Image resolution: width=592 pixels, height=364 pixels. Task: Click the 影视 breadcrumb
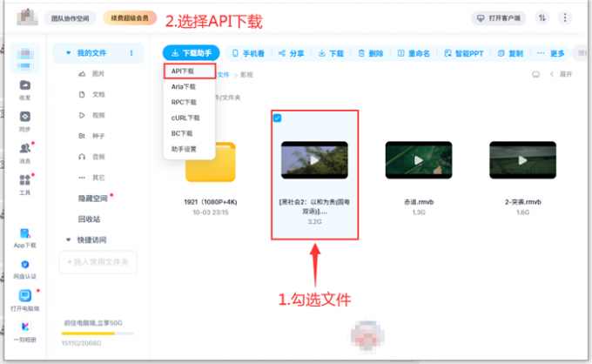coord(246,75)
